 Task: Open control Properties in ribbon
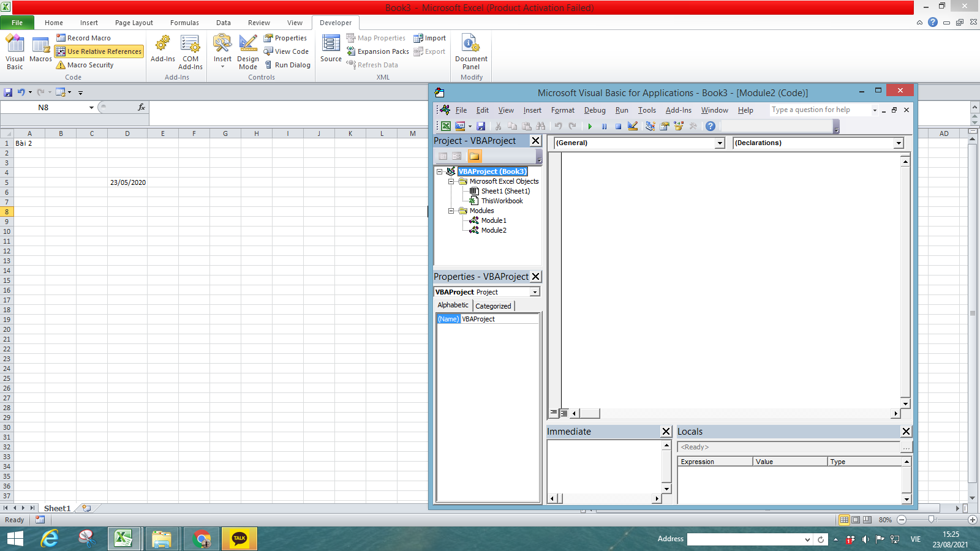285,38
